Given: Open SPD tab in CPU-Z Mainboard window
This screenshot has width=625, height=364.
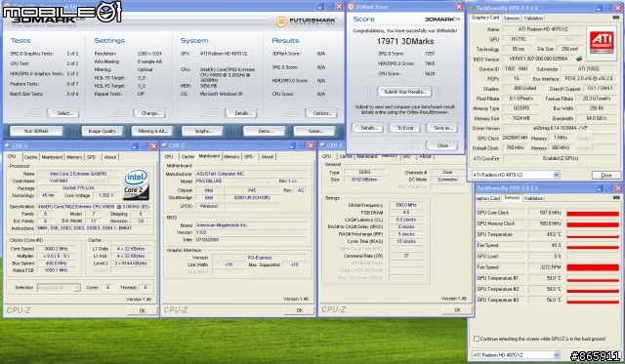Looking at the screenshot, I should pos(249,157).
